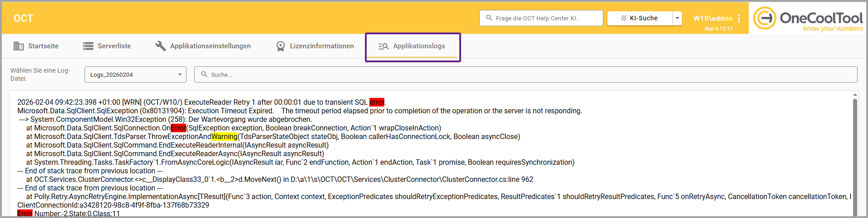868x218 pixels.
Task: Open the three-dot user menu
Action: [x=739, y=19]
